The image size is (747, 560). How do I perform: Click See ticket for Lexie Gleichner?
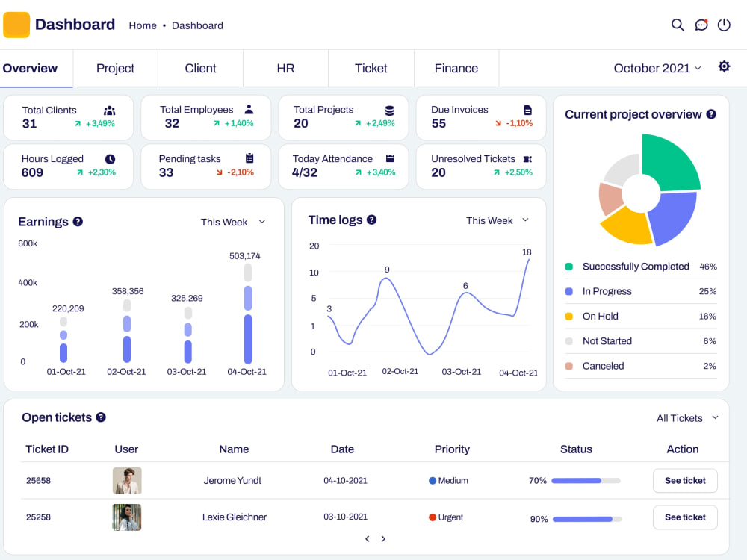[685, 517]
